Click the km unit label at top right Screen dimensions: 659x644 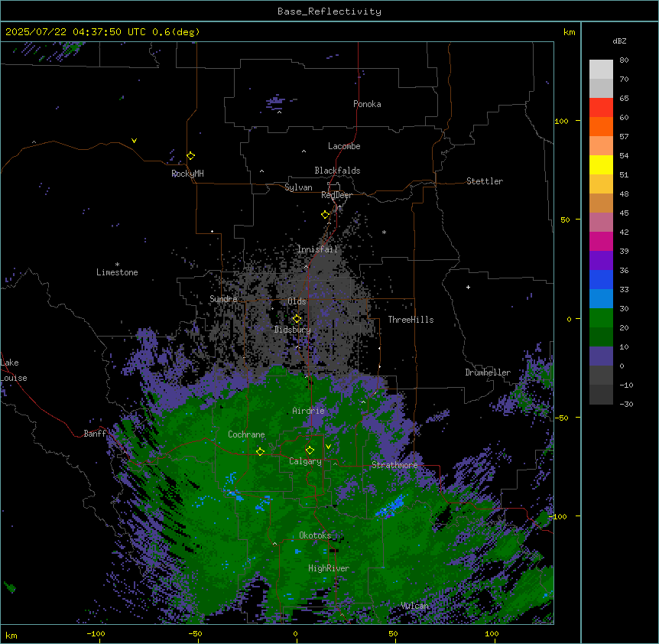tap(569, 32)
